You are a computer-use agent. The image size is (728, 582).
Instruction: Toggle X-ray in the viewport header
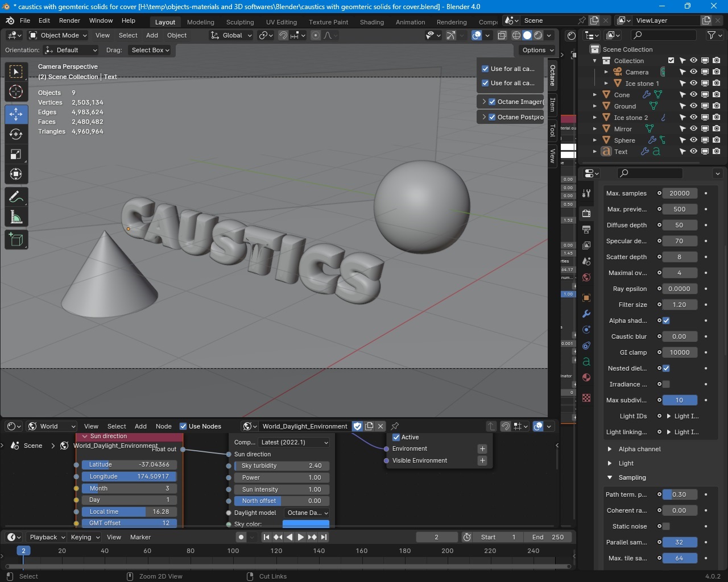click(502, 35)
